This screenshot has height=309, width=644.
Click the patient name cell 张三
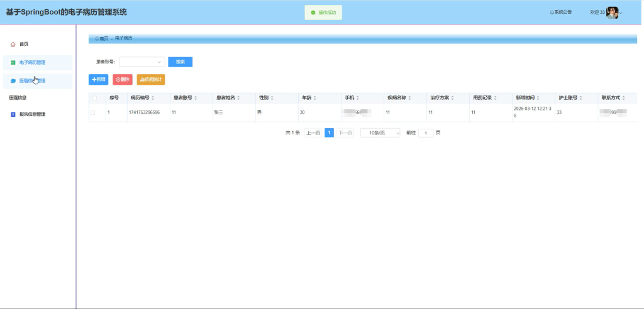pyautogui.click(x=218, y=112)
